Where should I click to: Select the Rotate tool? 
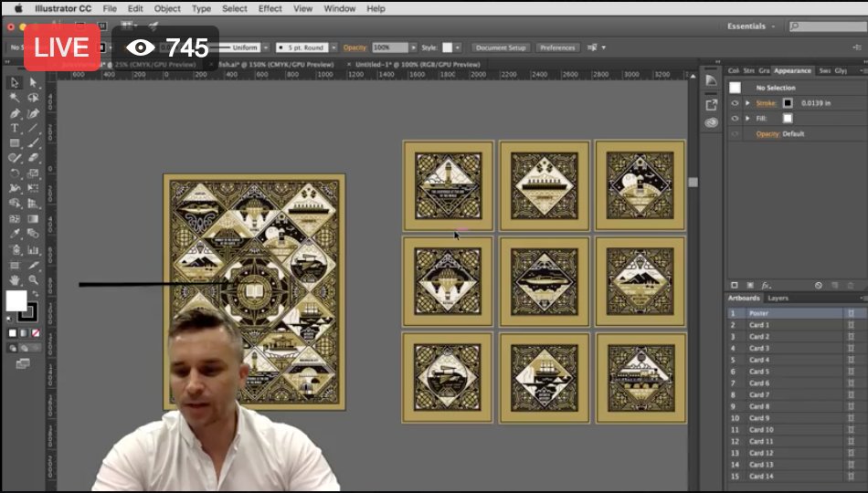click(15, 173)
